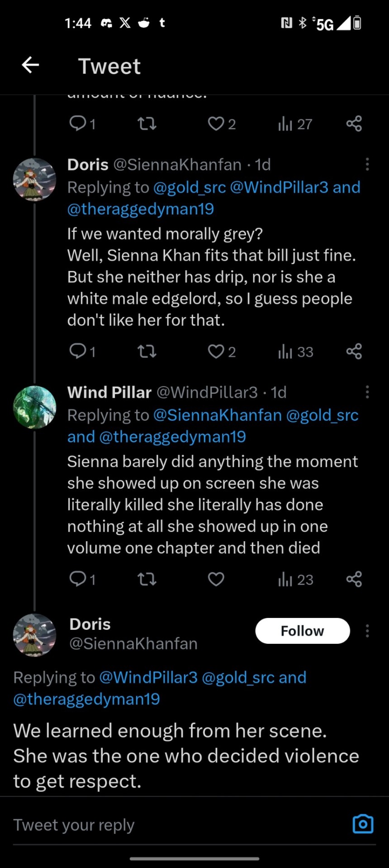Screen dimensions: 389x868
Task: Like the top partially visible tweet
Action: tap(216, 123)
